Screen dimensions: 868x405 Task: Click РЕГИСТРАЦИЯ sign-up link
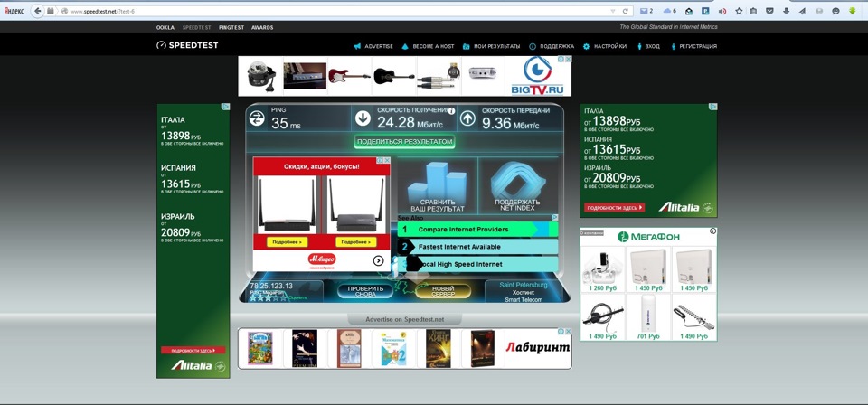tap(694, 46)
